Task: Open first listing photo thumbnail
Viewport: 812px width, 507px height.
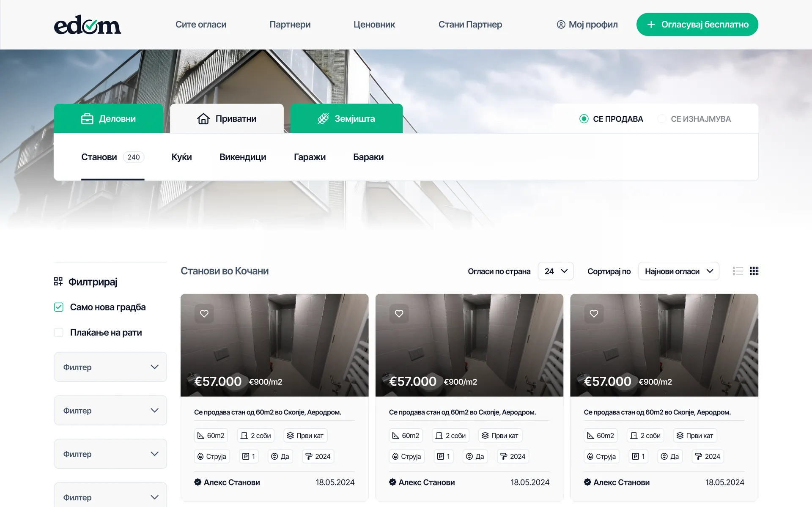Action: (274, 345)
